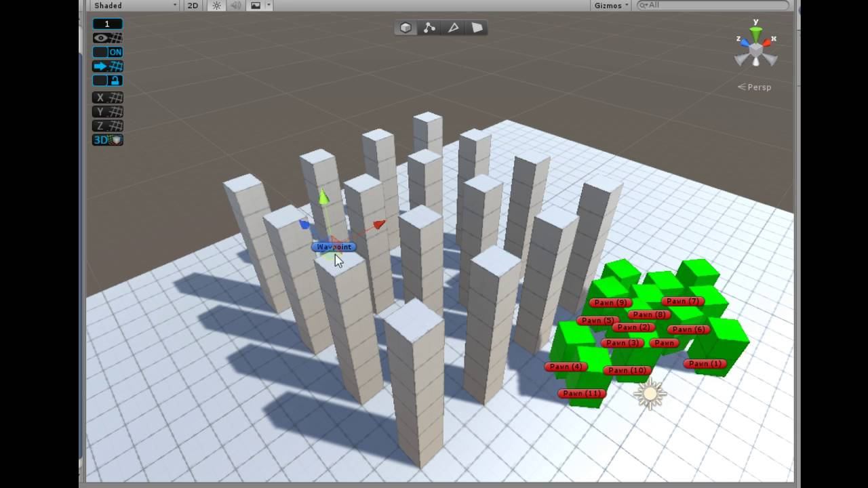Show the Z axis grid
The width and height of the screenshot is (868, 488).
pos(107,126)
